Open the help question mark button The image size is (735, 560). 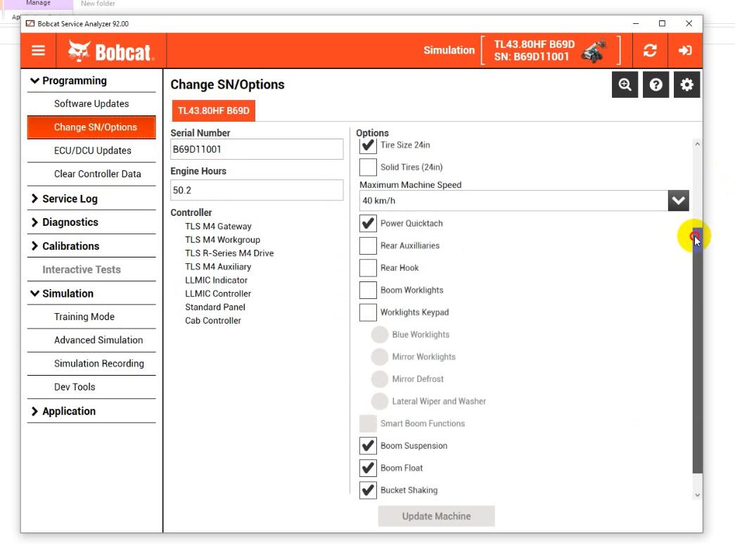[656, 84]
